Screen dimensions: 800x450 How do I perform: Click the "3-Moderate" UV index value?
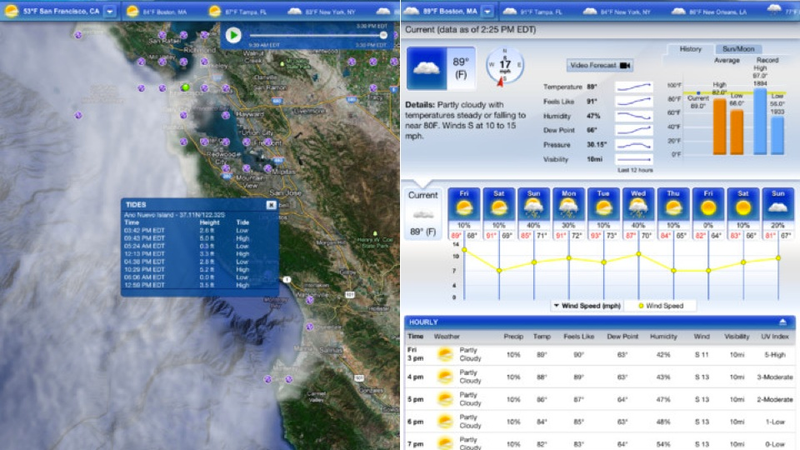[774, 377]
